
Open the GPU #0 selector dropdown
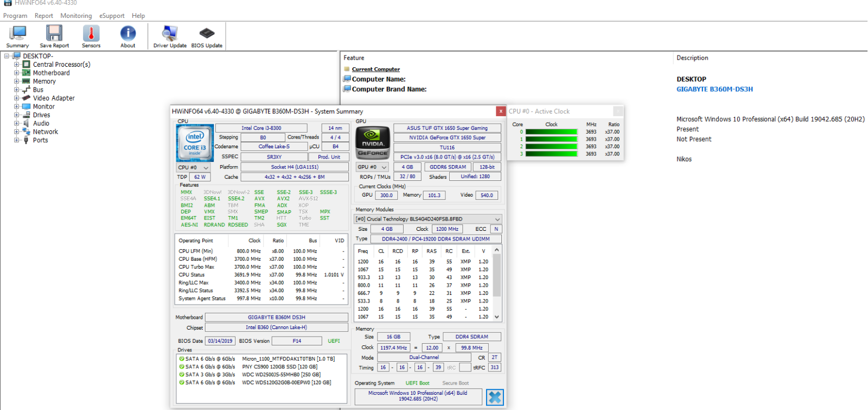coord(372,167)
